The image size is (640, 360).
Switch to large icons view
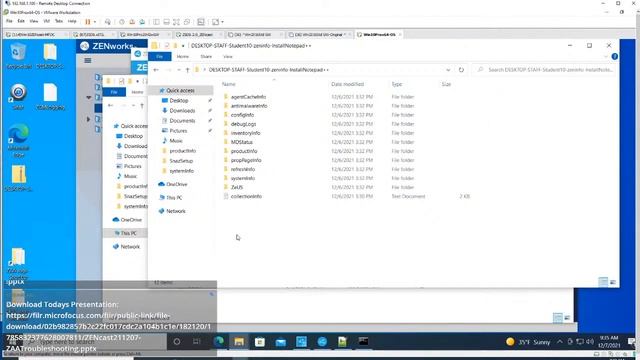pyautogui.click(x=613, y=282)
